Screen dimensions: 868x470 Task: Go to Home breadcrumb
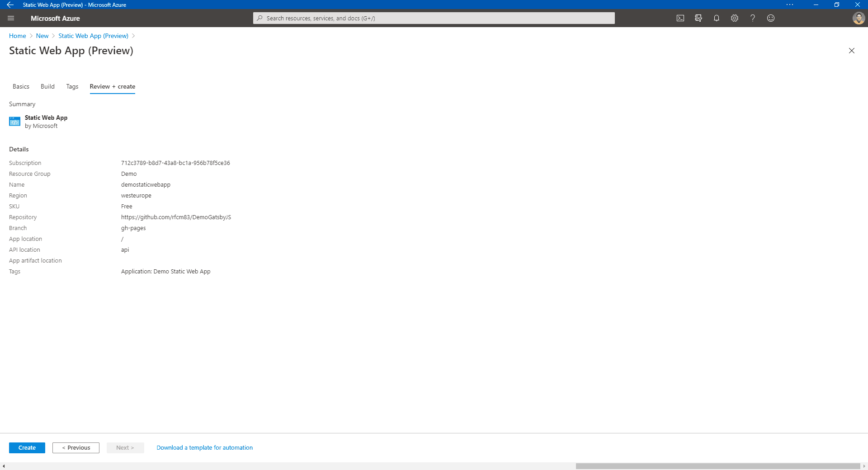[x=18, y=36]
